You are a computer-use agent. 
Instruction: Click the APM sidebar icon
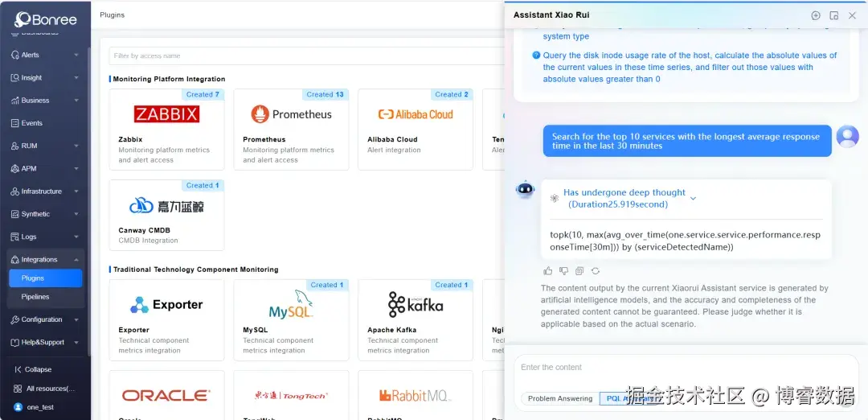(x=15, y=168)
